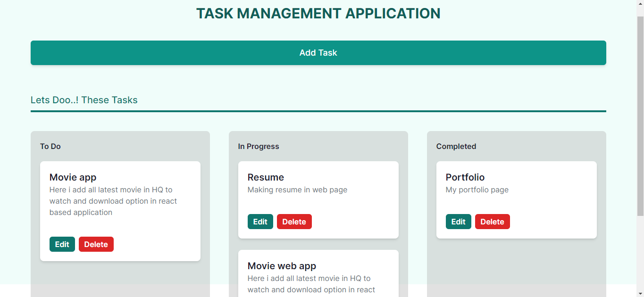
Task: Click 'My portfolio page' description
Action: point(477,190)
